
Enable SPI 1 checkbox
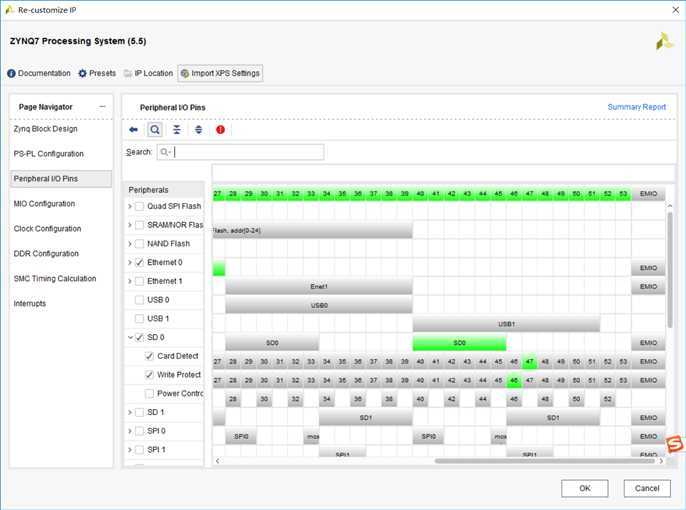[140, 450]
